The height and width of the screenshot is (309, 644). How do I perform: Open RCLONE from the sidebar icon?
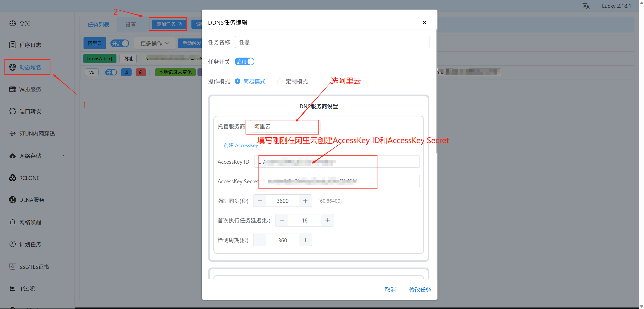pos(13,178)
